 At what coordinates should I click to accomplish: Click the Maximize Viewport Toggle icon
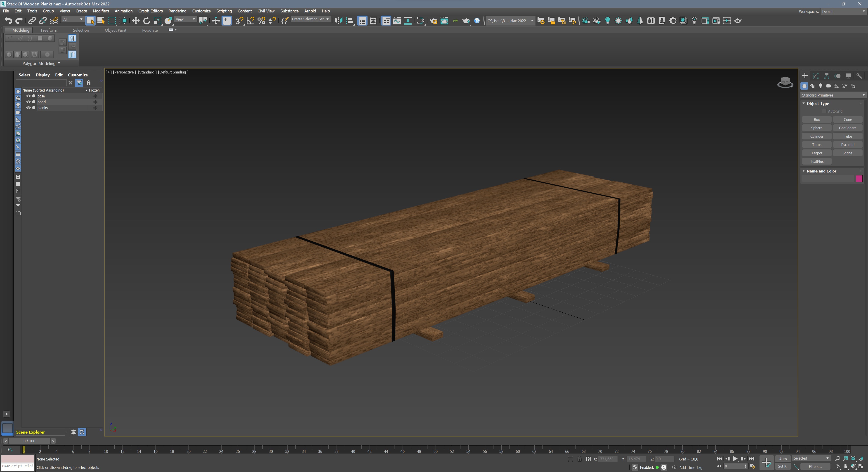click(861, 467)
